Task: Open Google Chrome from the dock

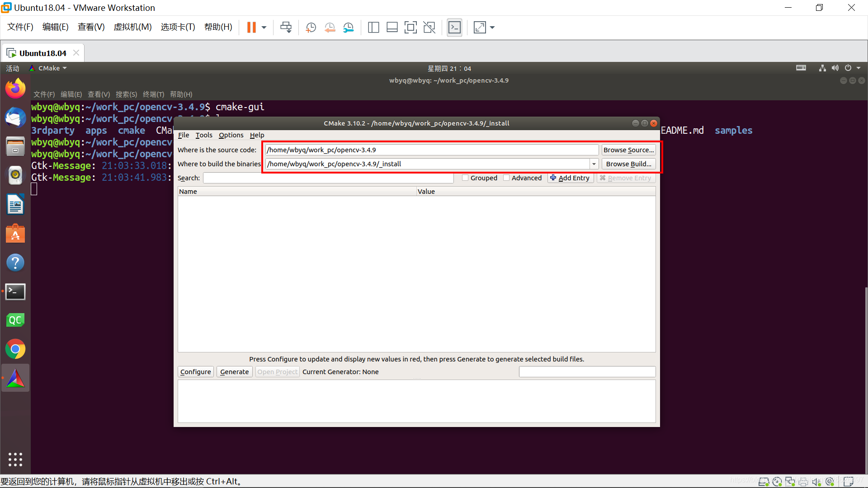Action: [x=15, y=349]
